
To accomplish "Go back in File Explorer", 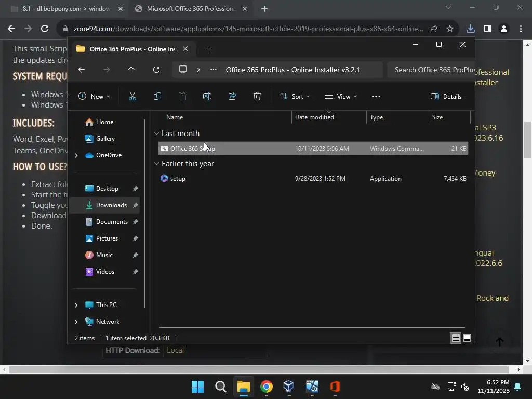I will click(82, 70).
